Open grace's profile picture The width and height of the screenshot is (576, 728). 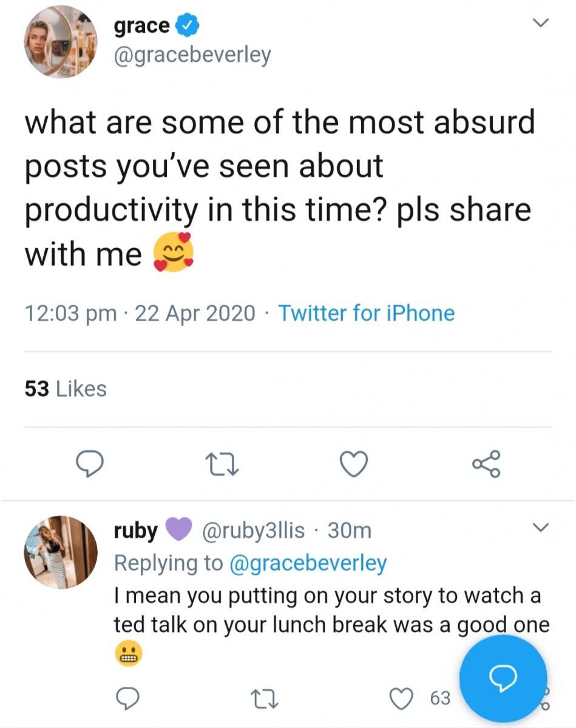(x=60, y=41)
